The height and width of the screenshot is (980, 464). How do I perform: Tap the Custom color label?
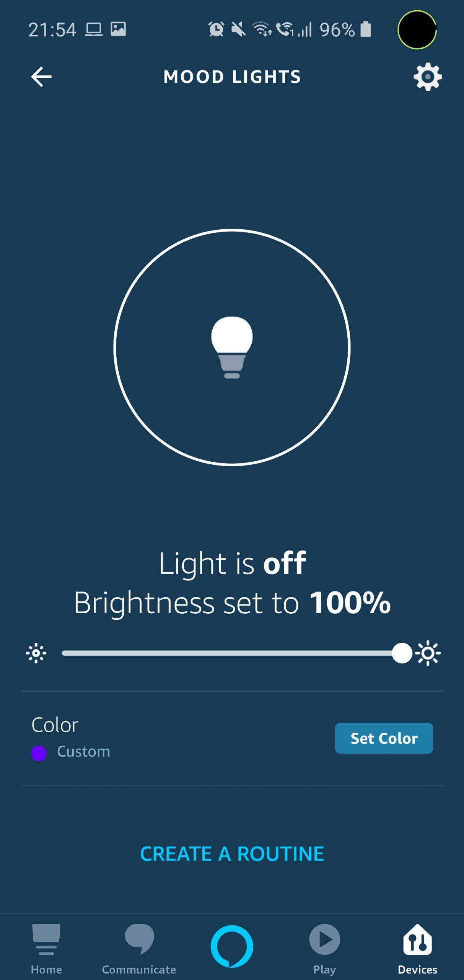pos(83,751)
